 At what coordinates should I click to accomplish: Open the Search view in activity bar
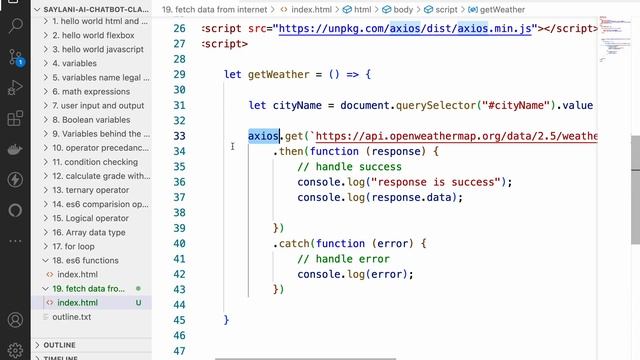tap(16, 26)
